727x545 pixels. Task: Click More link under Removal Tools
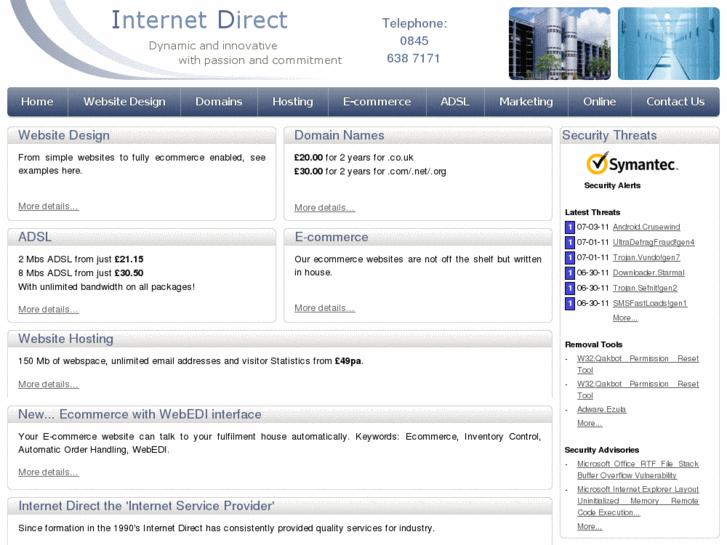[589, 423]
